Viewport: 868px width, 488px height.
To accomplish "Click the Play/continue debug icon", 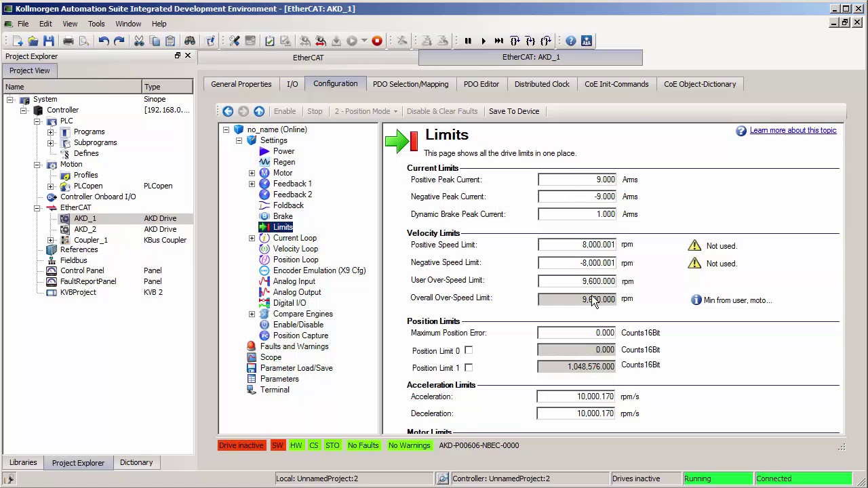I will (484, 41).
